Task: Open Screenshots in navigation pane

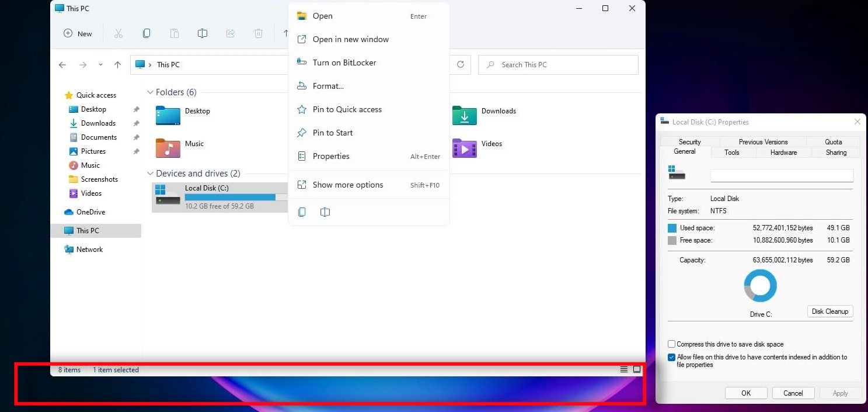Action: coord(99,179)
